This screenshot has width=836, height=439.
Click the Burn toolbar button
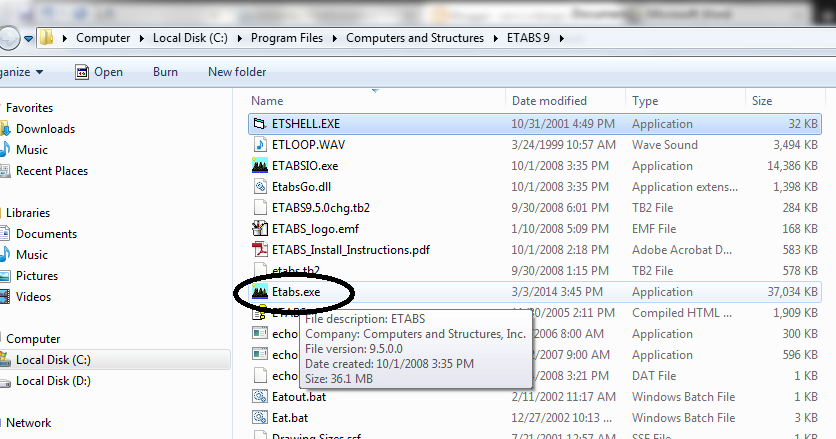tap(165, 72)
